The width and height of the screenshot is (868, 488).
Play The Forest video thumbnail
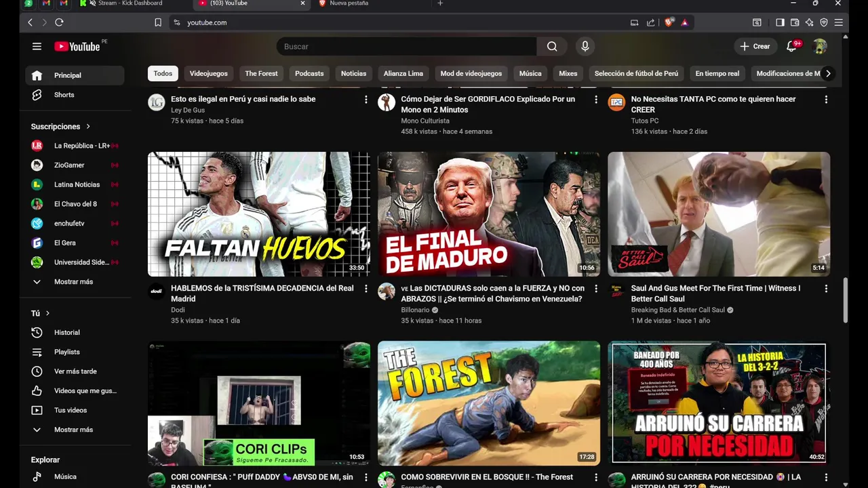click(x=489, y=403)
